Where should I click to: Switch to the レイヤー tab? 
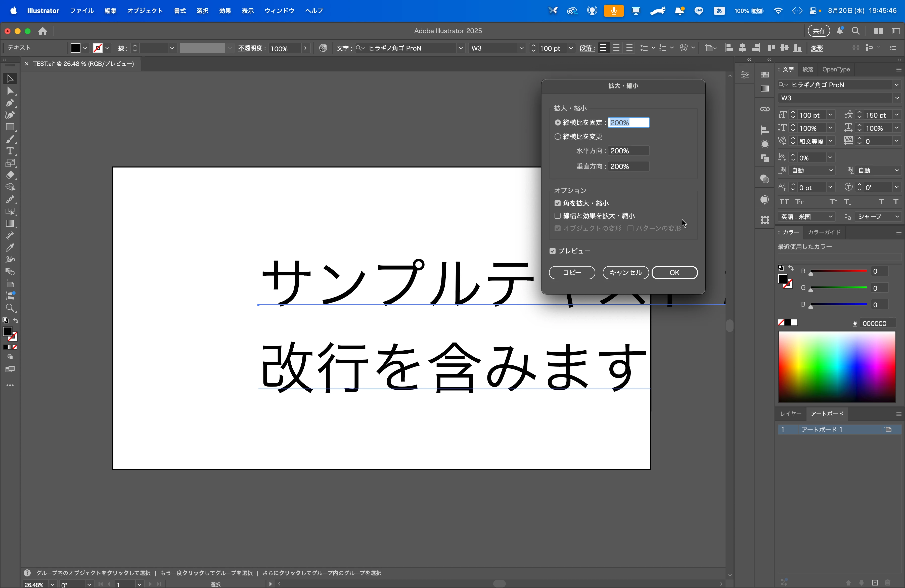point(791,414)
